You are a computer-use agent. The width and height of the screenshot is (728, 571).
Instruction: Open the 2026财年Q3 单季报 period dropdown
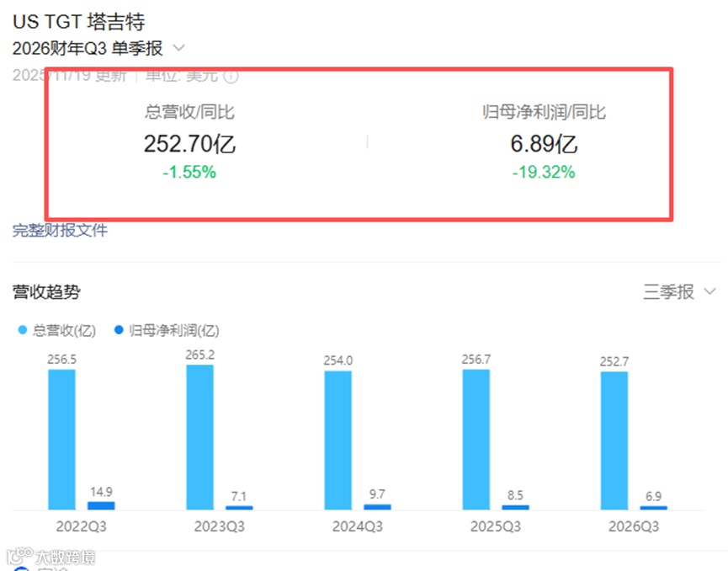pos(98,48)
